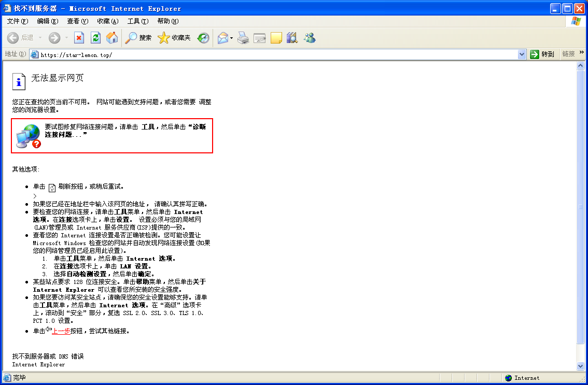Click the Windows flag logo throbber
Screen dimensions: 588x385
pos(576,21)
